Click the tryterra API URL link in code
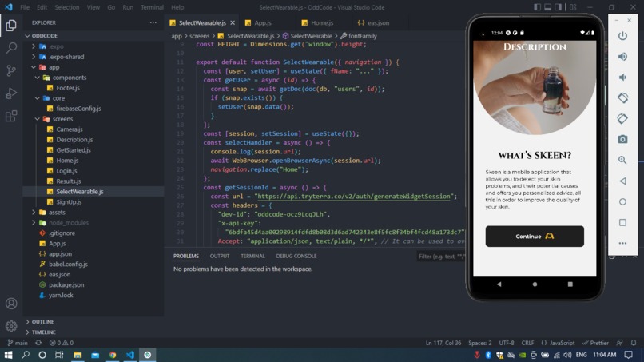 point(354,197)
